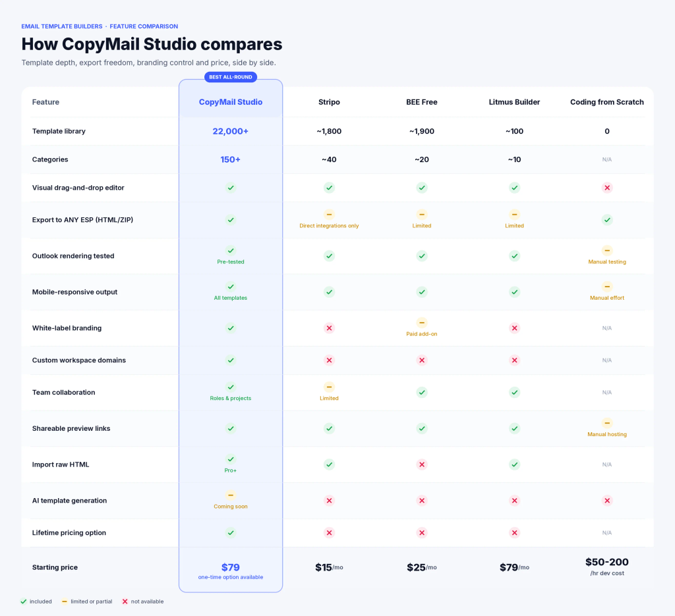Click yellow dash above Coming soon
The image size is (675, 616).
[x=231, y=495]
